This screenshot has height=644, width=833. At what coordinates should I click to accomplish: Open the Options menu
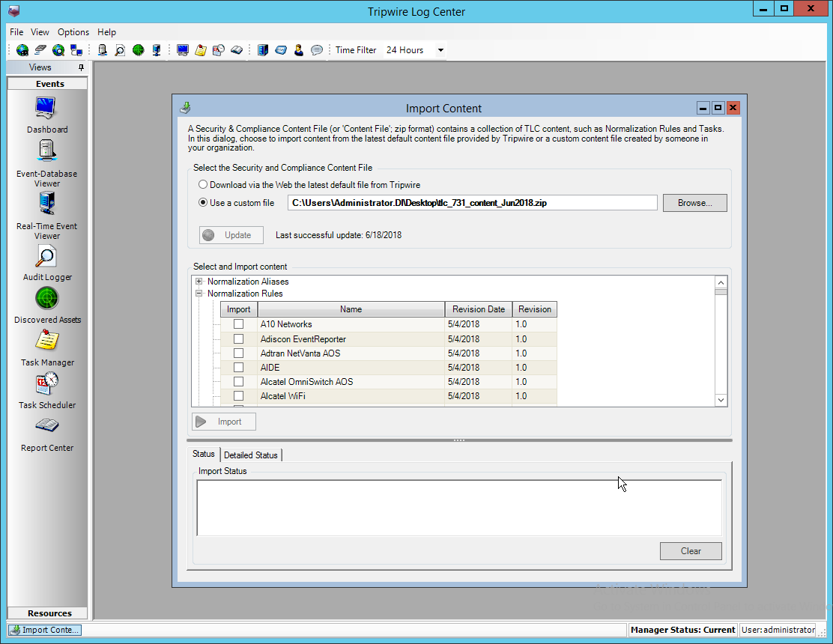(x=73, y=32)
